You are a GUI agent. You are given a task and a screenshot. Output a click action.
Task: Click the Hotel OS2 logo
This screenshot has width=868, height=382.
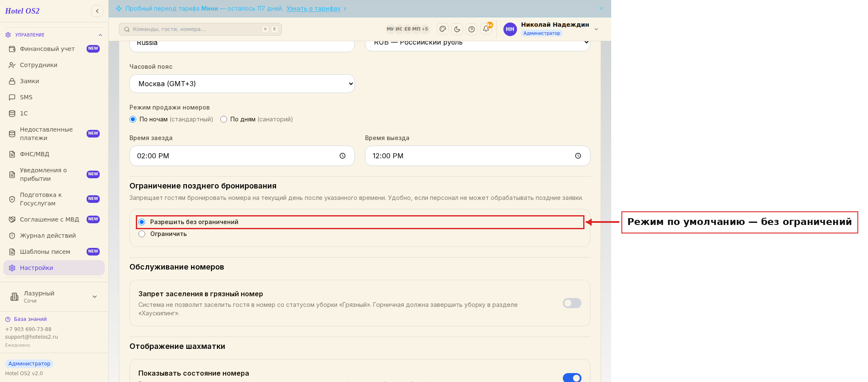22,11
